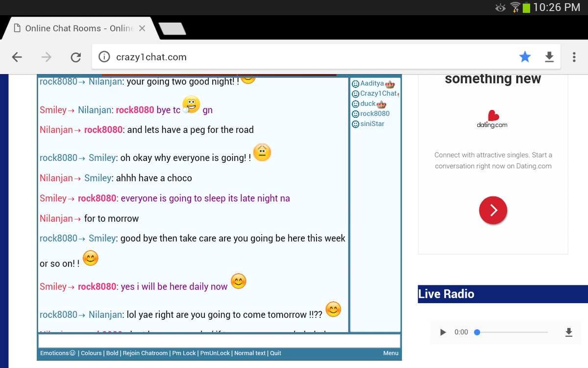The height and width of the screenshot is (368, 588).
Task: Bookmark page with the star icon
Action: (525, 57)
